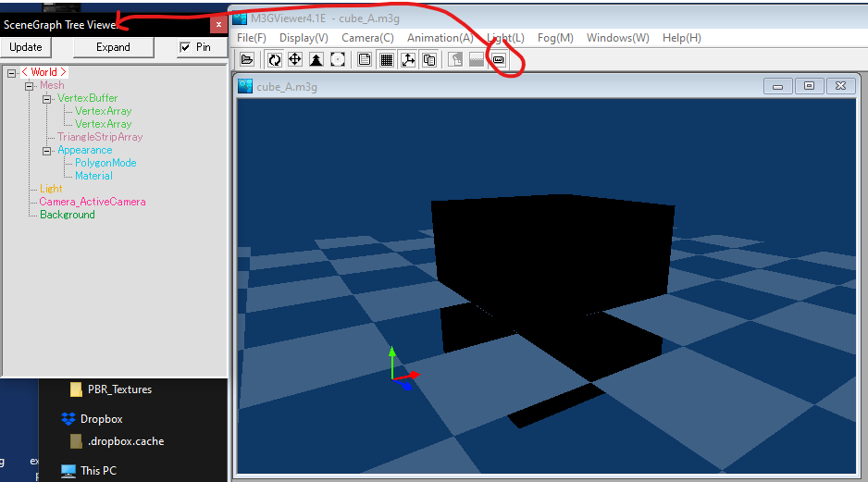Toggle the Pin checkbox
The height and width of the screenshot is (482, 868).
[x=185, y=47]
